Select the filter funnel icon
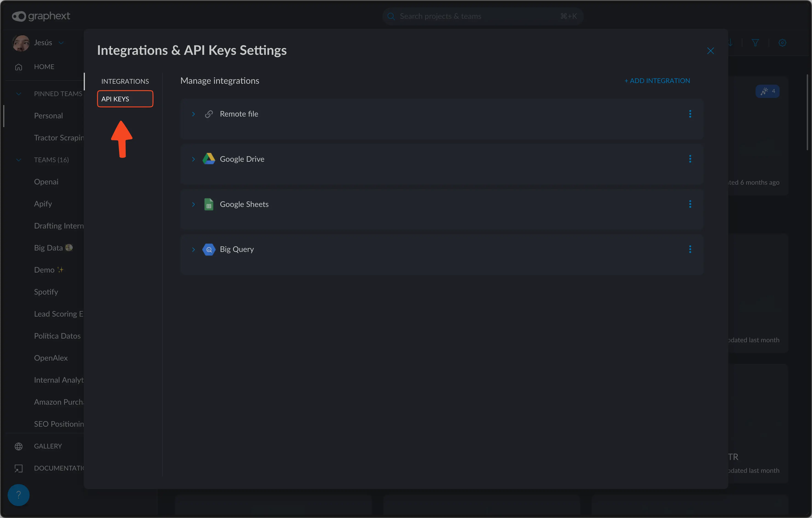812x518 pixels. pos(755,42)
